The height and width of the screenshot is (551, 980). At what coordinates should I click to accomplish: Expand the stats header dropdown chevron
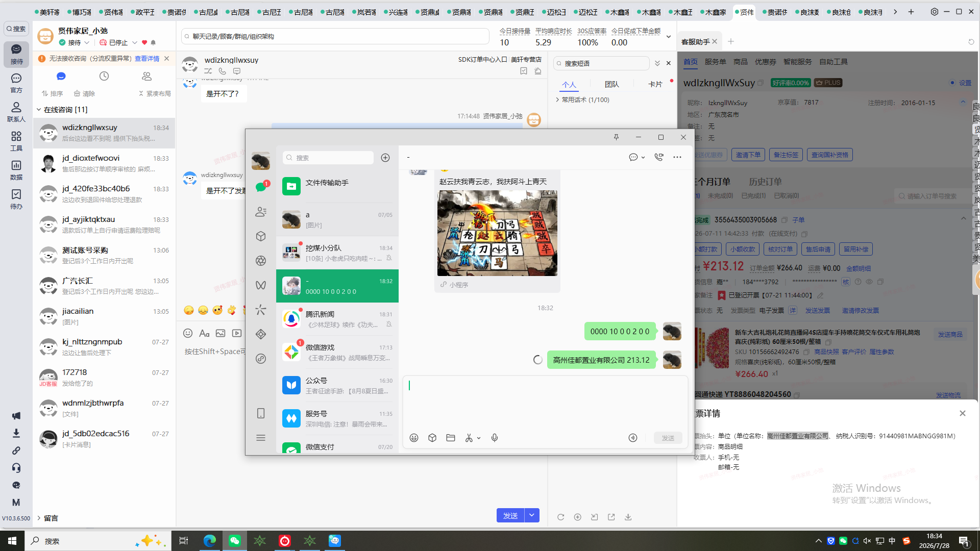[669, 37]
